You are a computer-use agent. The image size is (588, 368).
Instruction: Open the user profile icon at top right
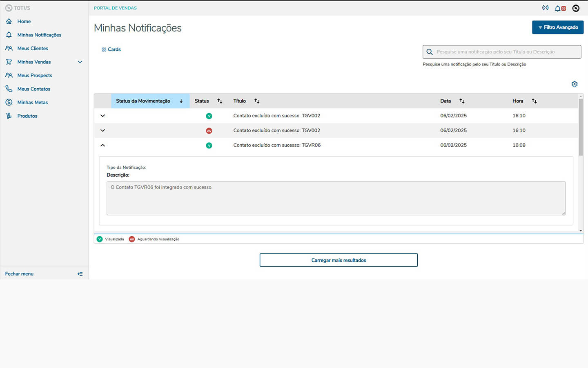(x=576, y=8)
